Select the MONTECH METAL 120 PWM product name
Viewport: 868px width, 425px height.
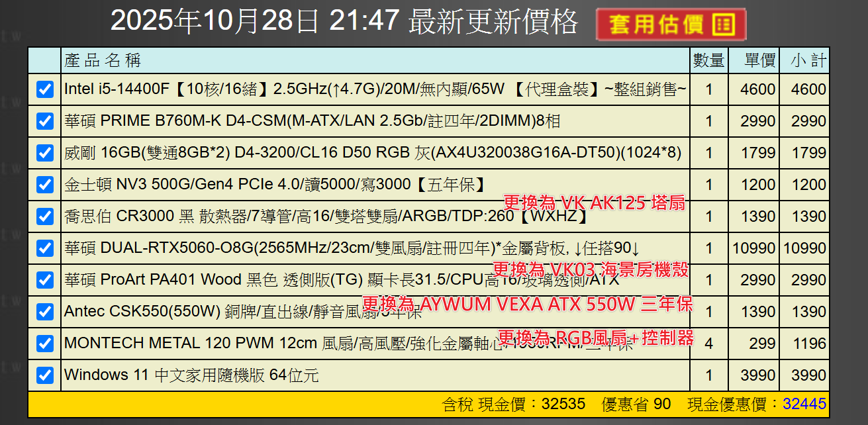(x=349, y=343)
